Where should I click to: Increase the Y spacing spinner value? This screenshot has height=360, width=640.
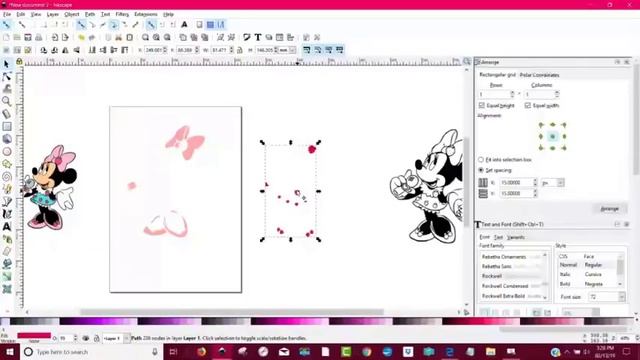[x=535, y=191]
